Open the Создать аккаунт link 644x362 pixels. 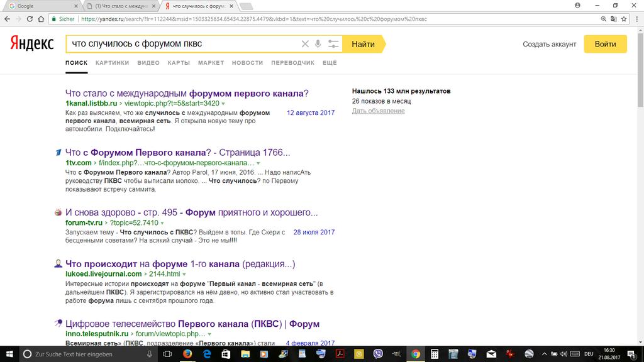pos(549,45)
